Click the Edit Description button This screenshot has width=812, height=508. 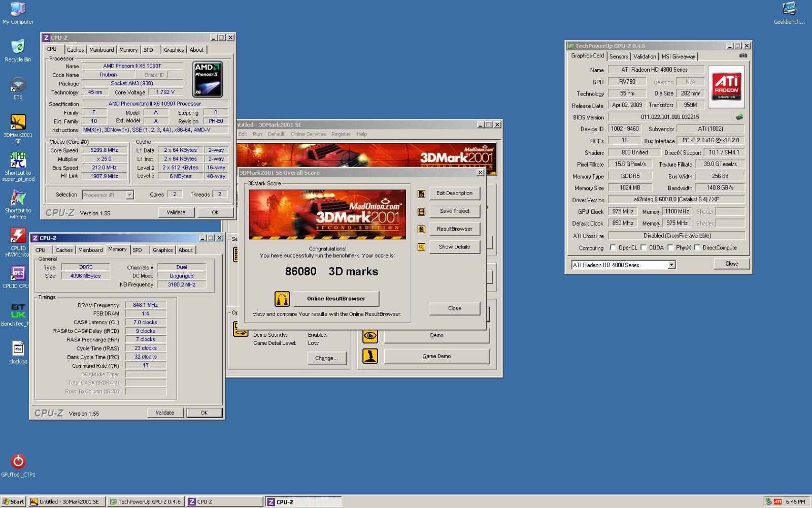(454, 194)
